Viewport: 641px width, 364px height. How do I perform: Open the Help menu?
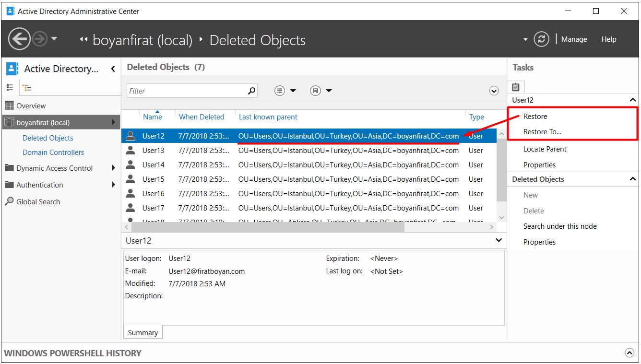click(x=608, y=39)
